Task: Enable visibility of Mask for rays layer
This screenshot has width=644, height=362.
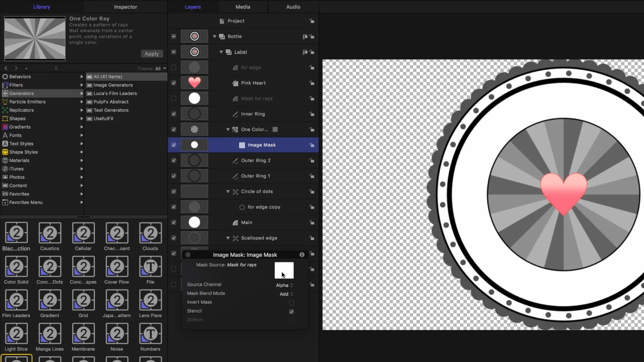Action: point(173,99)
